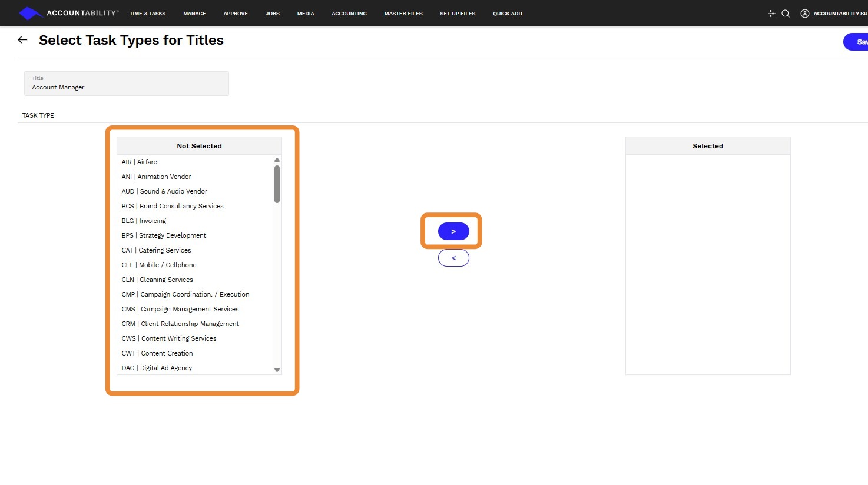The width and height of the screenshot is (868, 485).
Task: Open the user account profile icon
Action: click(x=804, y=14)
